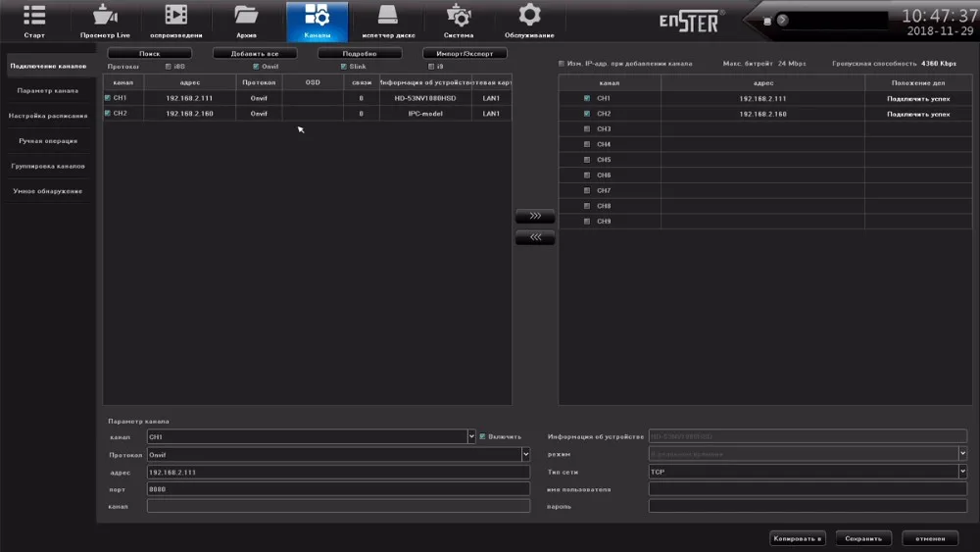Toggle the i8S protocol checkbox

(169, 67)
